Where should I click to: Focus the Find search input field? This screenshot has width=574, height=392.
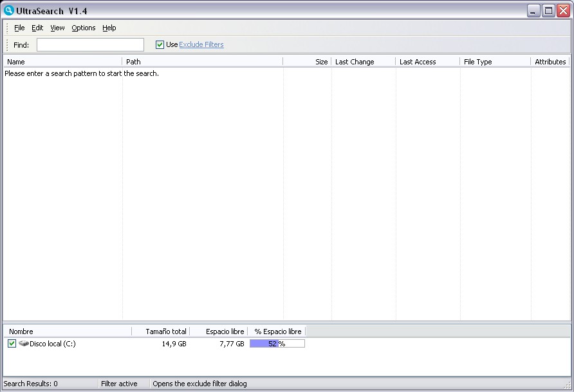(x=90, y=44)
